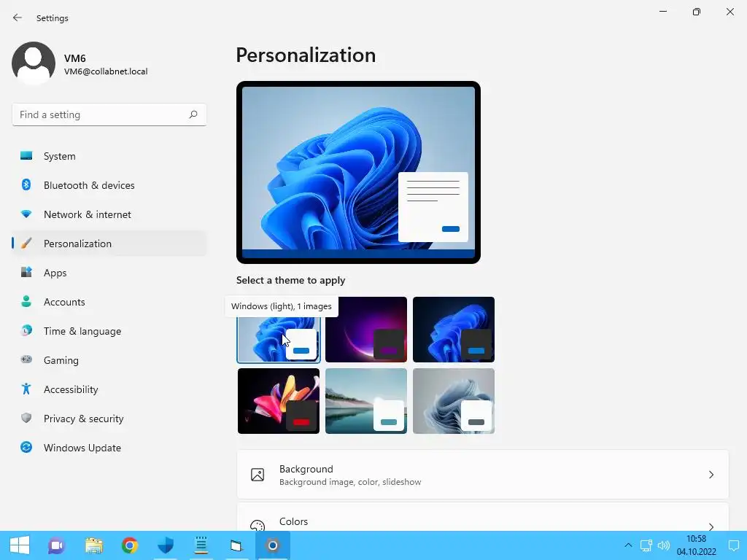Click the Windows Update sync icon
Image resolution: width=747 pixels, height=560 pixels.
pos(26,447)
